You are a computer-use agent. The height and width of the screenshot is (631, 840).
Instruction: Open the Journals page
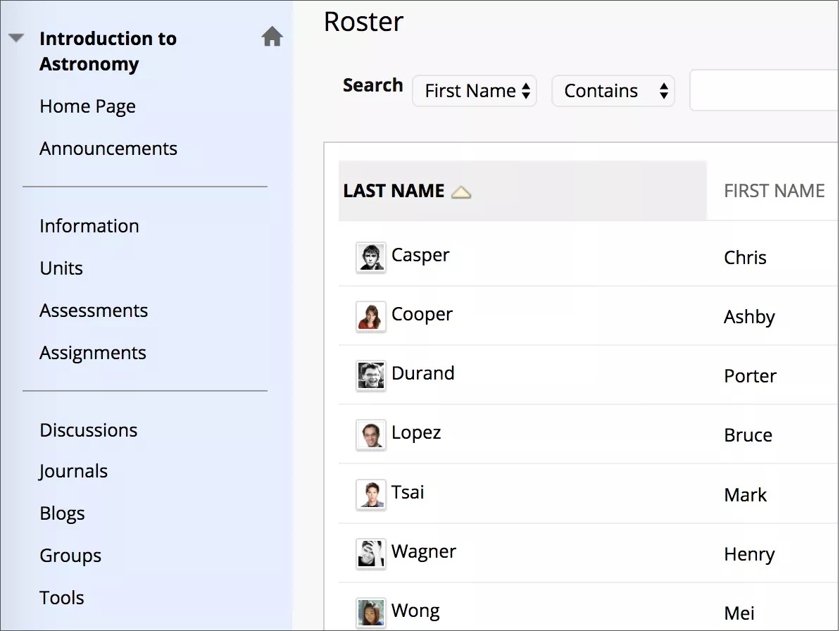coord(73,470)
